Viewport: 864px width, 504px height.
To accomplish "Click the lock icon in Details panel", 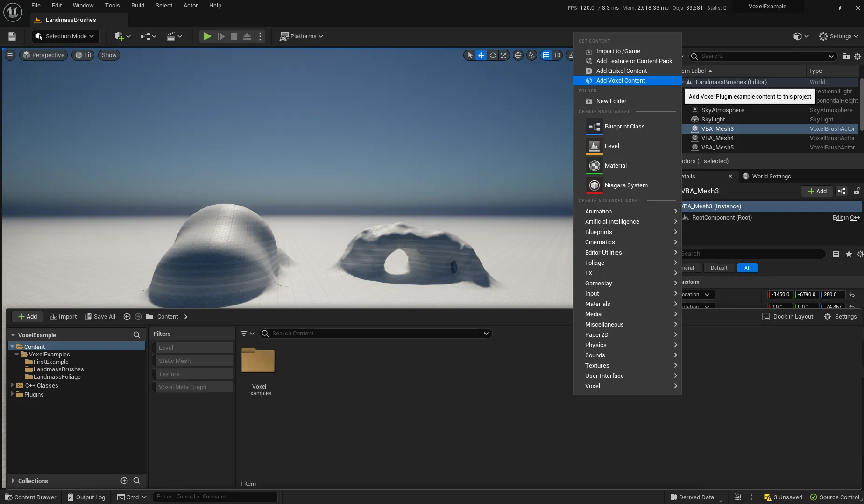I will (857, 191).
